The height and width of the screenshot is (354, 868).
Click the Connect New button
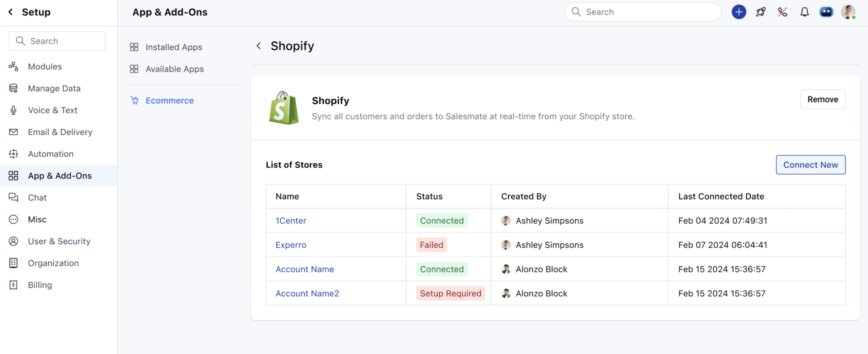(x=810, y=165)
